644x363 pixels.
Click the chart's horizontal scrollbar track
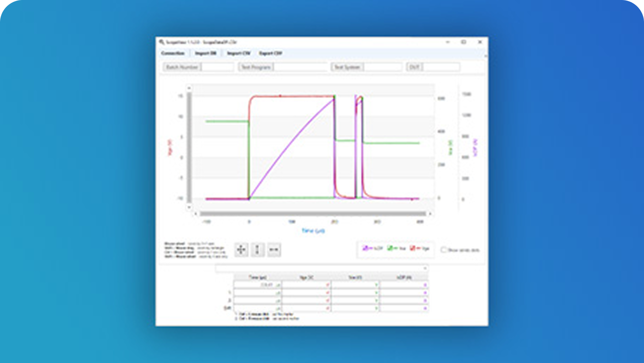[x=313, y=214]
